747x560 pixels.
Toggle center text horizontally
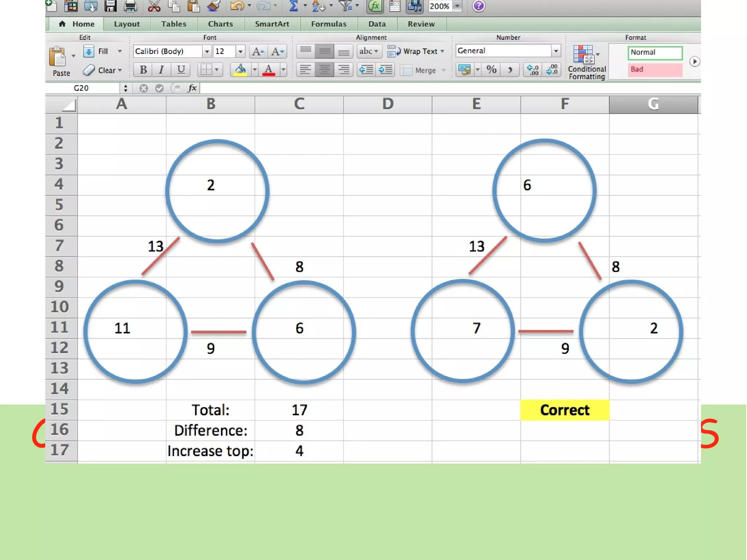click(x=324, y=69)
